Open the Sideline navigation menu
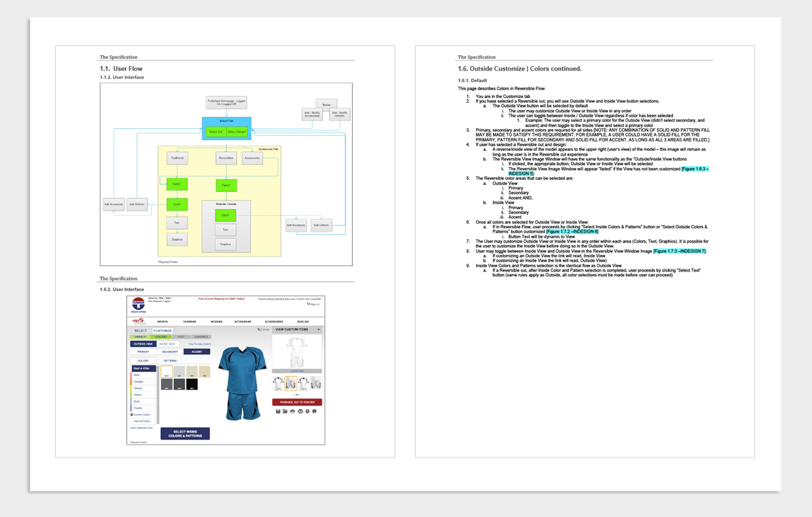Viewport: 812px width, 517px height. click(303, 321)
